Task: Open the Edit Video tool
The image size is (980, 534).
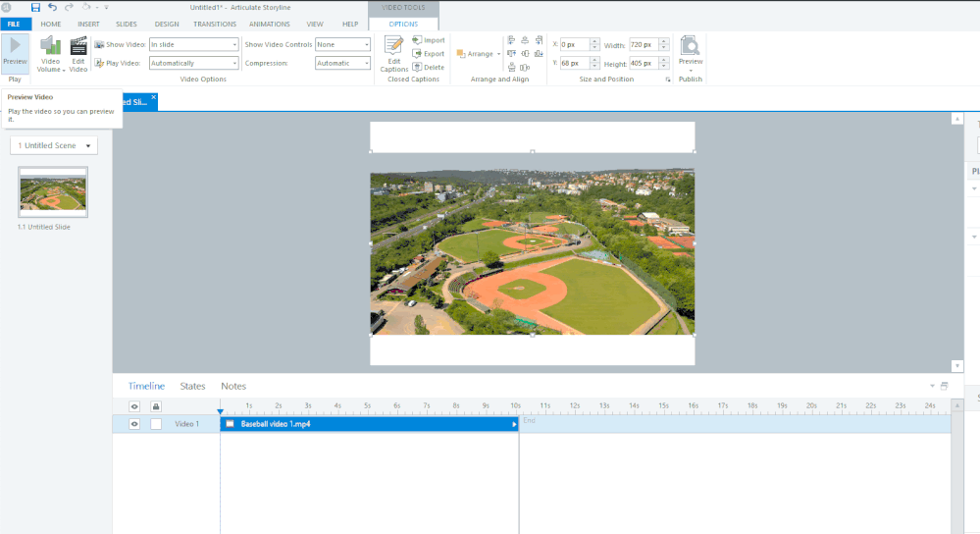Action: (78, 54)
